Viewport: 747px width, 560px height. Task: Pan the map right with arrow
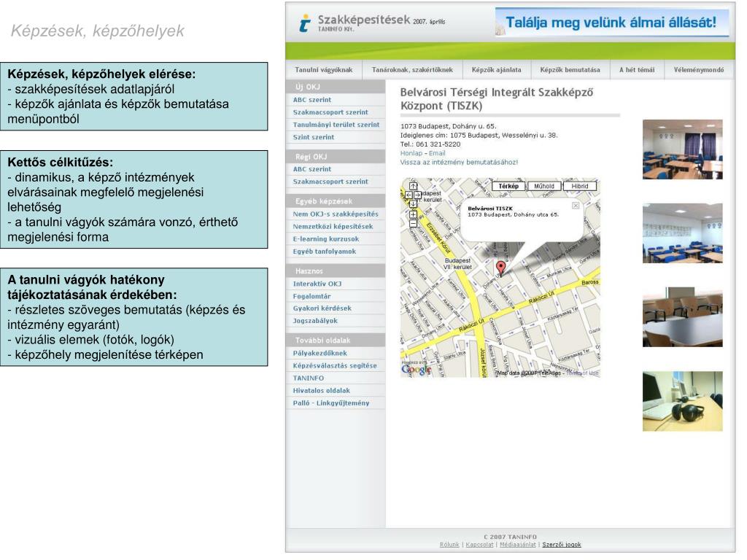click(x=417, y=195)
